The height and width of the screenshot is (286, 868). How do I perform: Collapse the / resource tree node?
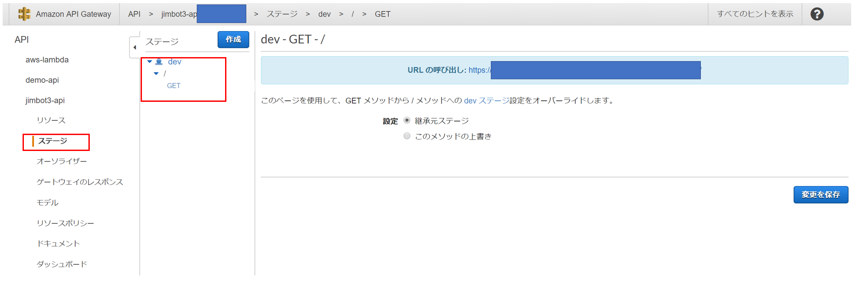156,73
